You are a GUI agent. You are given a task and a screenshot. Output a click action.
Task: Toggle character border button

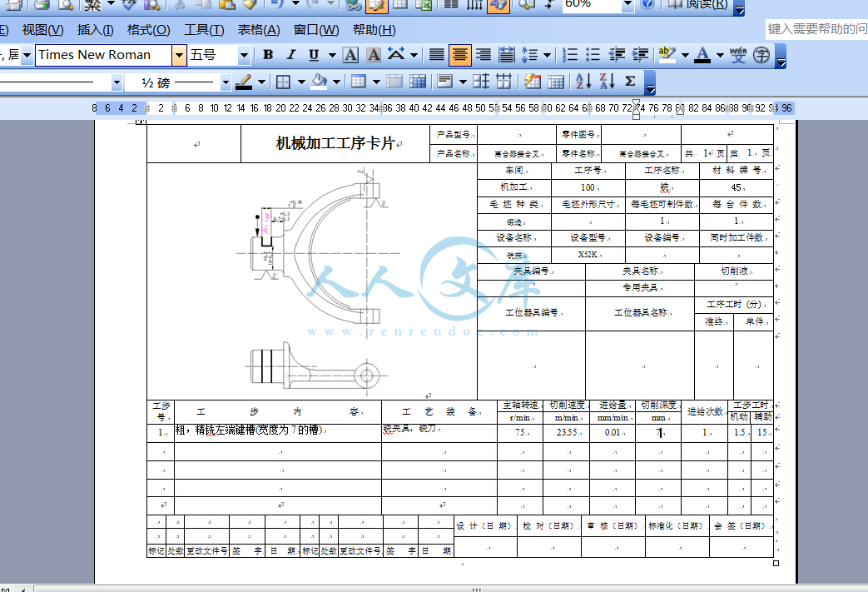click(x=350, y=55)
